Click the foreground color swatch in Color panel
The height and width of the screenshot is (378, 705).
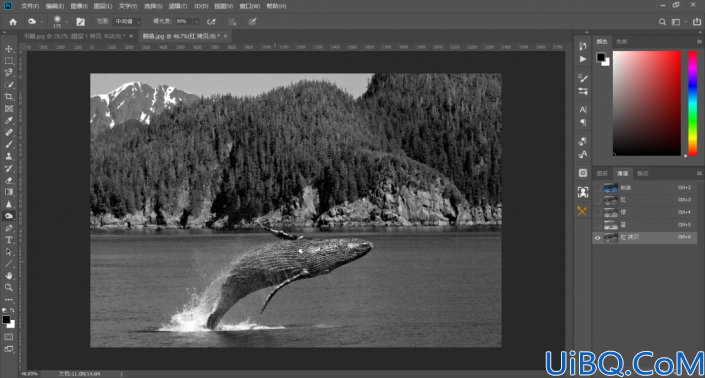[x=601, y=57]
